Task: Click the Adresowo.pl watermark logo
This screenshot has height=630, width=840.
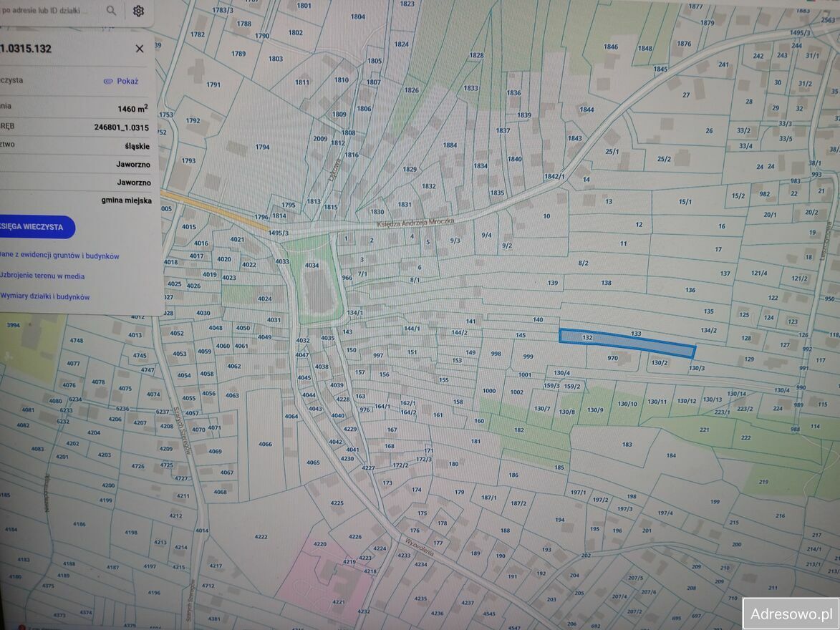Action: [x=791, y=614]
